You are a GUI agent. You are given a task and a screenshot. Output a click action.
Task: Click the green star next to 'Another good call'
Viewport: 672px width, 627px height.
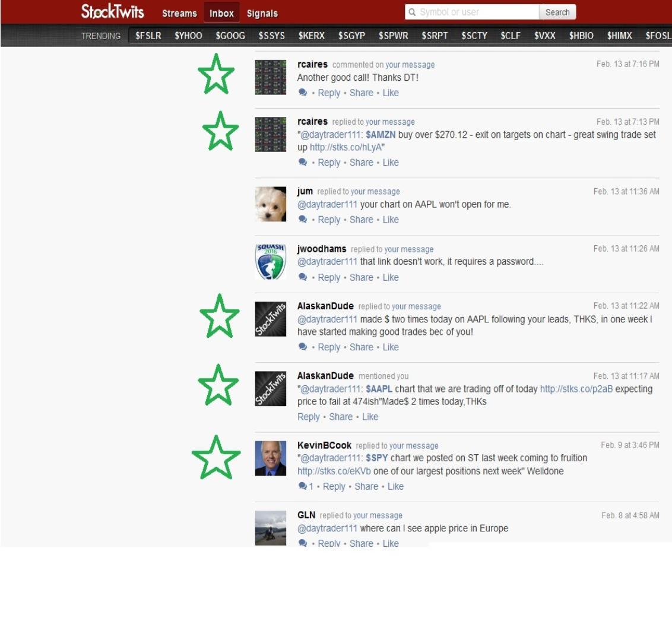(216, 74)
